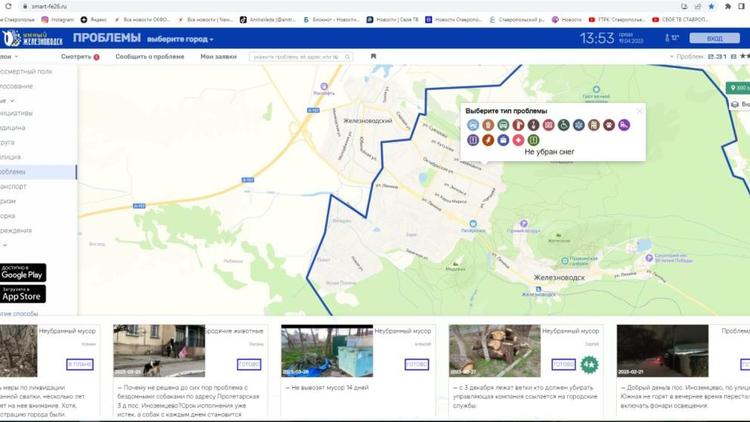
Task: Select the snowflake snow-removal problem icon
Action: (x=579, y=125)
